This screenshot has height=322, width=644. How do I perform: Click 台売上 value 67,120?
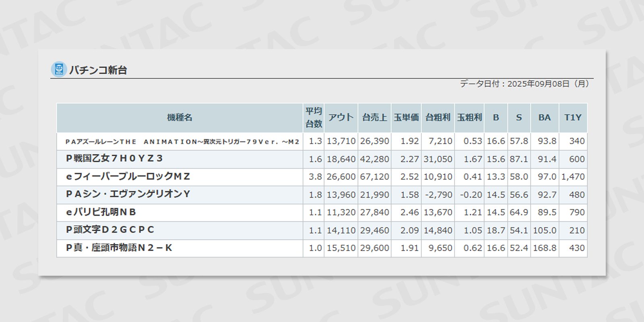[x=374, y=177]
